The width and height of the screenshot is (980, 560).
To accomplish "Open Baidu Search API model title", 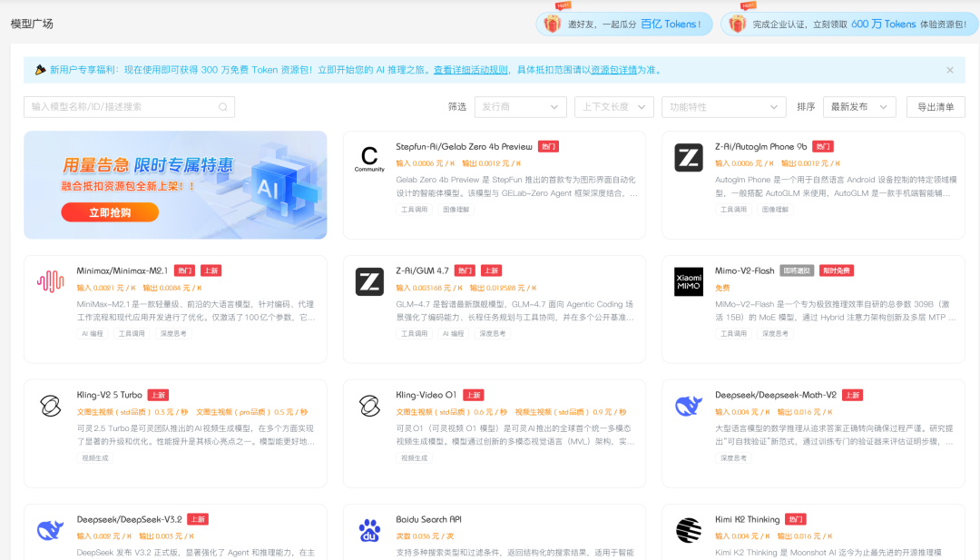I will (x=428, y=520).
